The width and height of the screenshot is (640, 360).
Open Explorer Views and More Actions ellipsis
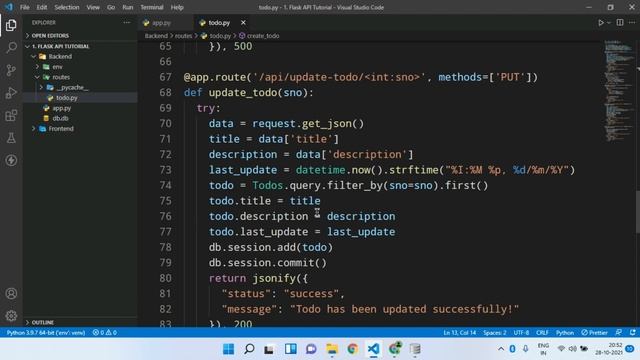[127, 23]
